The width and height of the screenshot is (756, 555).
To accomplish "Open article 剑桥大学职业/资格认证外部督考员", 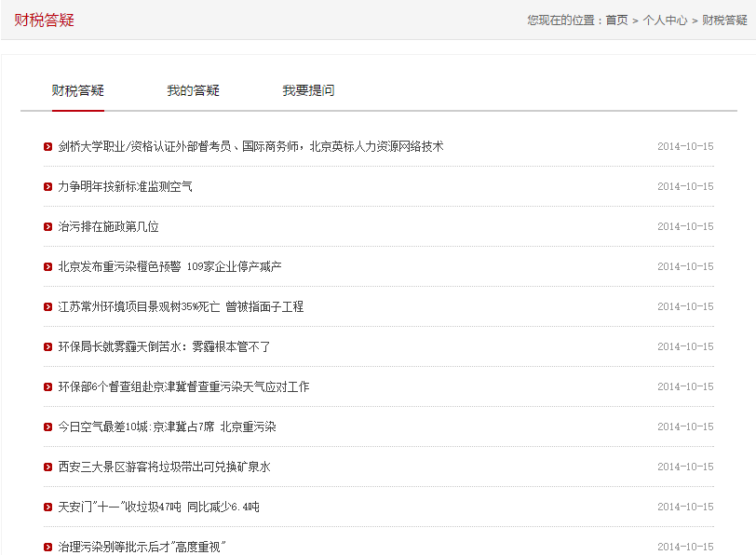I will 250,146.
